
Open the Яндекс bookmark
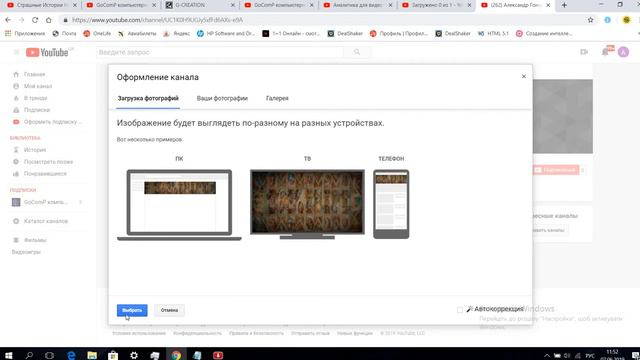tap(176, 33)
